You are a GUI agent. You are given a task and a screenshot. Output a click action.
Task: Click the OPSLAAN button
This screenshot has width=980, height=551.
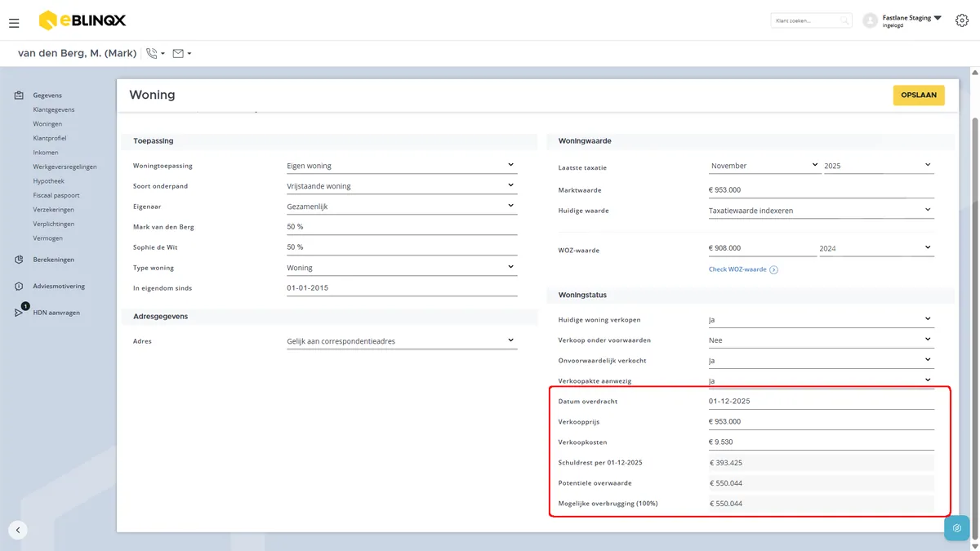point(919,95)
